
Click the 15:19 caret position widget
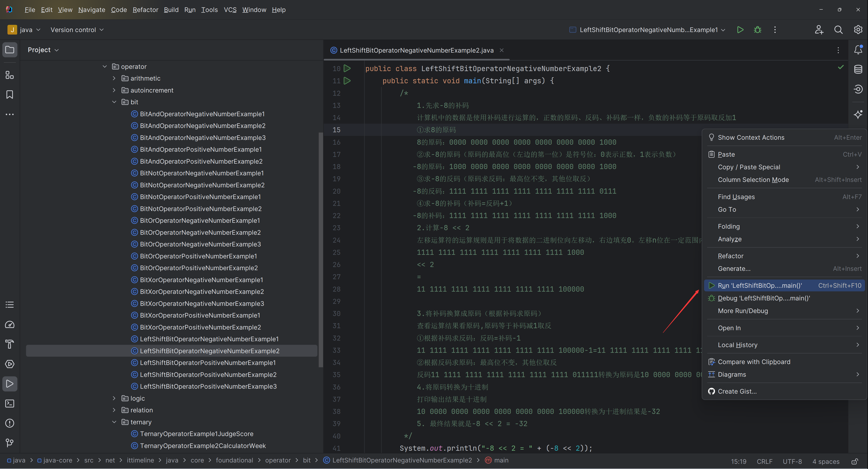pos(739,462)
